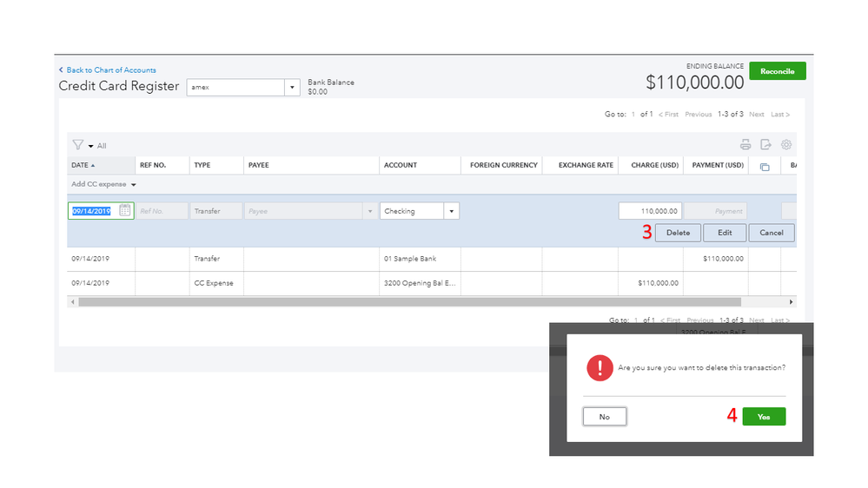Click the TYPE column header

pyautogui.click(x=216, y=165)
